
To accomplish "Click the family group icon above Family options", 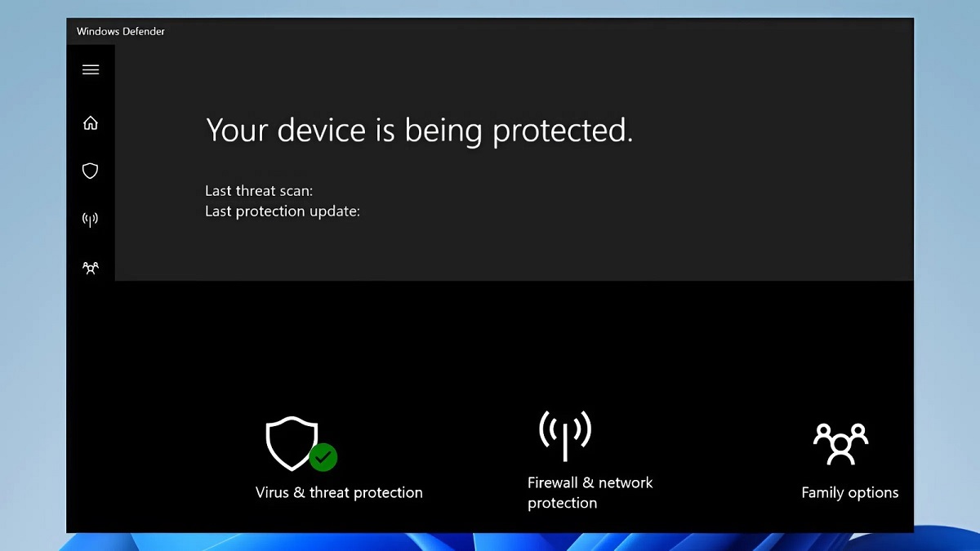I will pyautogui.click(x=840, y=443).
